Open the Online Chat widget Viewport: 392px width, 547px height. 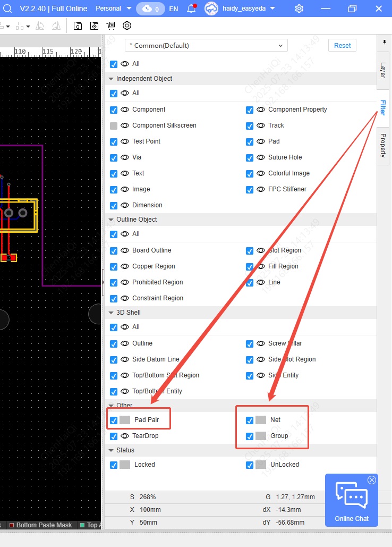tap(351, 500)
